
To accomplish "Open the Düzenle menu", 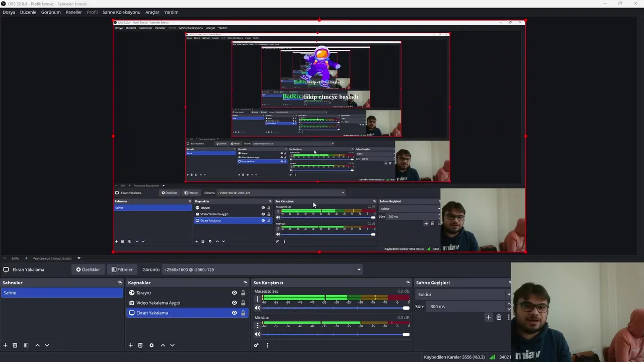I will pos(28,12).
